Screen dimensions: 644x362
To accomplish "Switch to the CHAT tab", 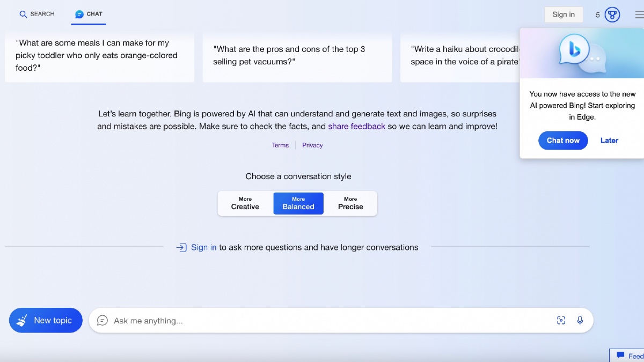I will pos(88,14).
